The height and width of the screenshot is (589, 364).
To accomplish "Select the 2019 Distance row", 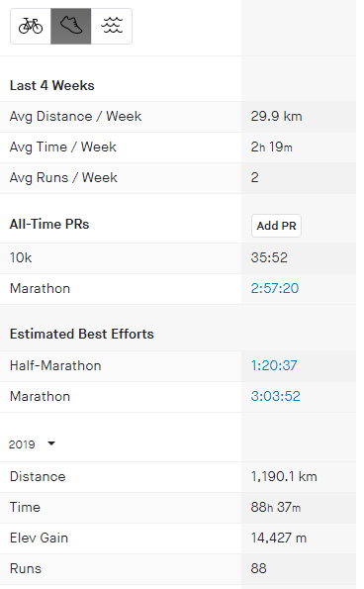I will pos(178,477).
